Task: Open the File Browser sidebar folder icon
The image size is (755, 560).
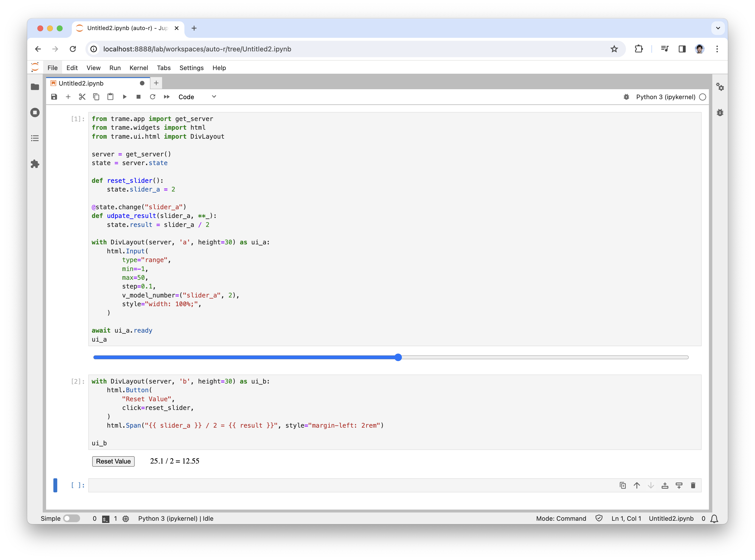Action: coord(35,87)
